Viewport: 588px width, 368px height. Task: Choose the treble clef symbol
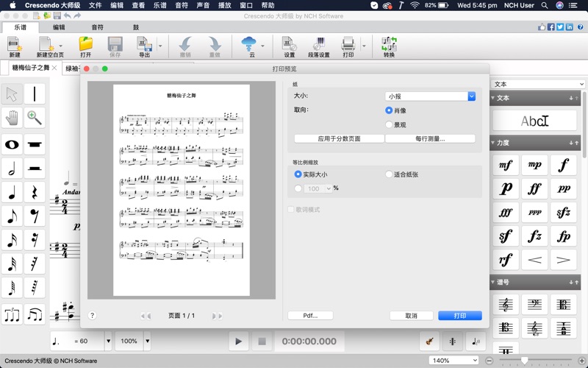[x=506, y=305]
